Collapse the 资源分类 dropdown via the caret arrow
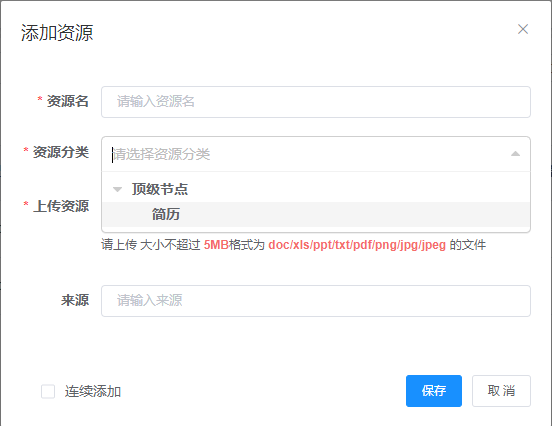 pyautogui.click(x=515, y=154)
